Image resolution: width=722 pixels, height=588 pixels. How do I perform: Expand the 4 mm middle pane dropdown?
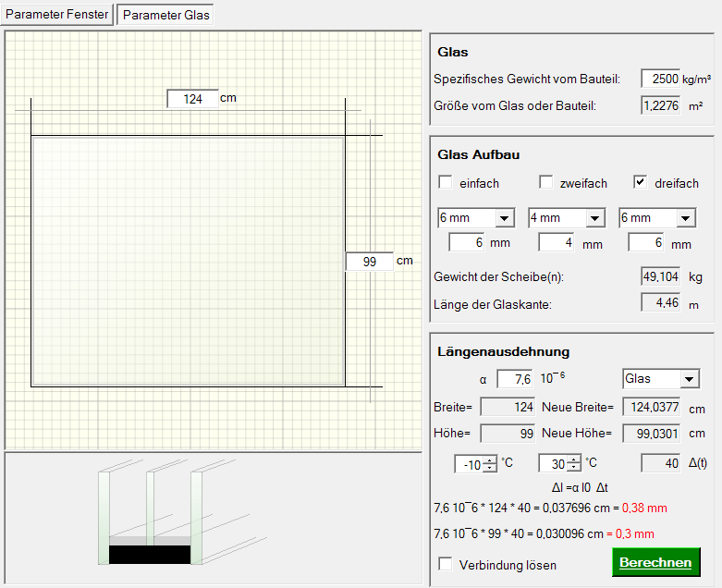tap(595, 218)
